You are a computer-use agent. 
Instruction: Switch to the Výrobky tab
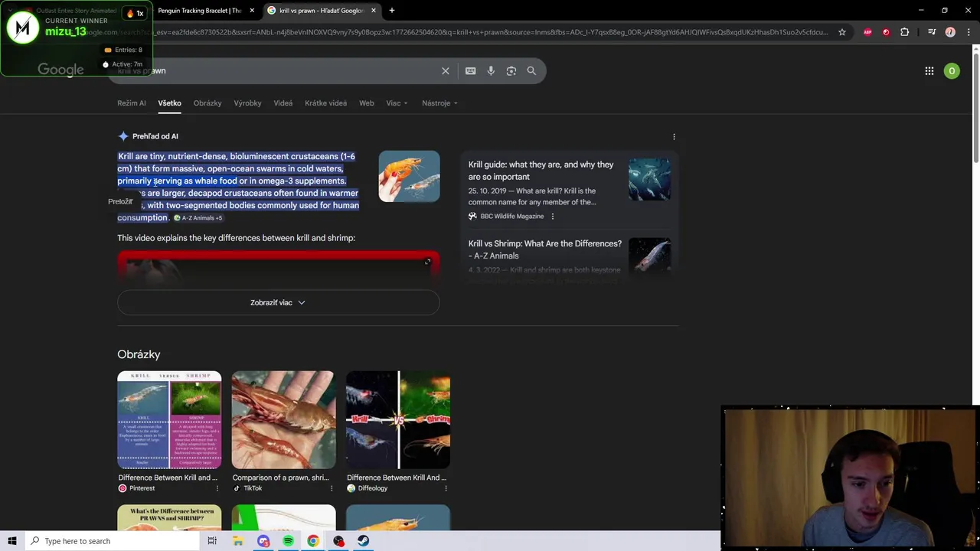pyautogui.click(x=247, y=103)
